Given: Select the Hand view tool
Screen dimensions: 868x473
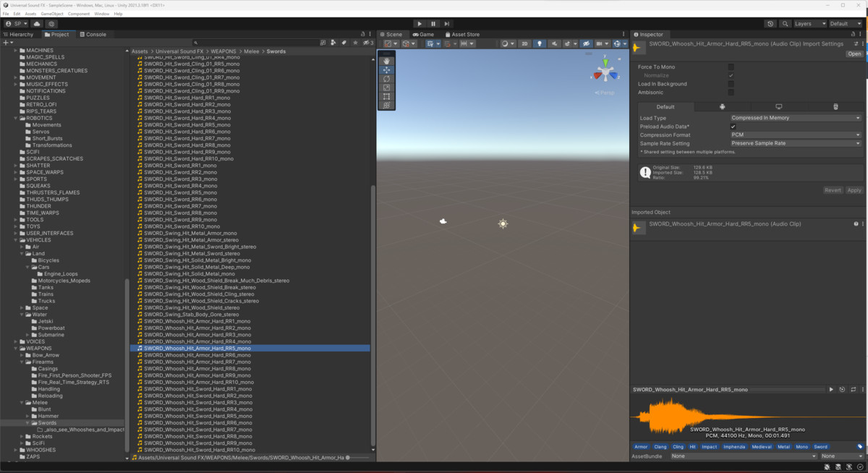Looking at the screenshot, I should coord(387,61).
